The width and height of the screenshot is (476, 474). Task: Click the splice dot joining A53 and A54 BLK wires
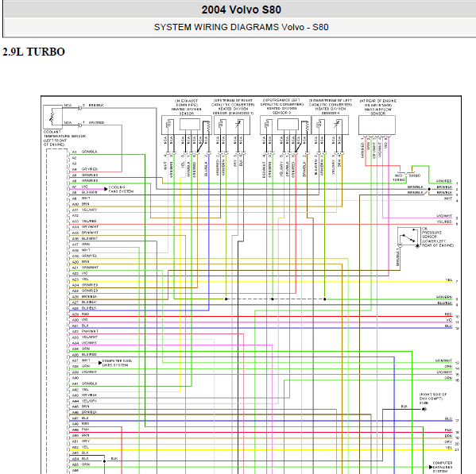click(104, 461)
